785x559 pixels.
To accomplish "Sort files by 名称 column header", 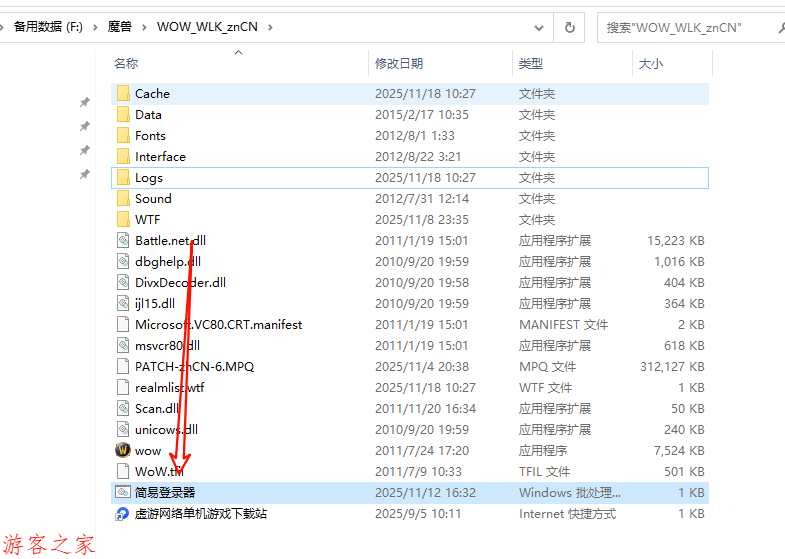I will [x=126, y=64].
